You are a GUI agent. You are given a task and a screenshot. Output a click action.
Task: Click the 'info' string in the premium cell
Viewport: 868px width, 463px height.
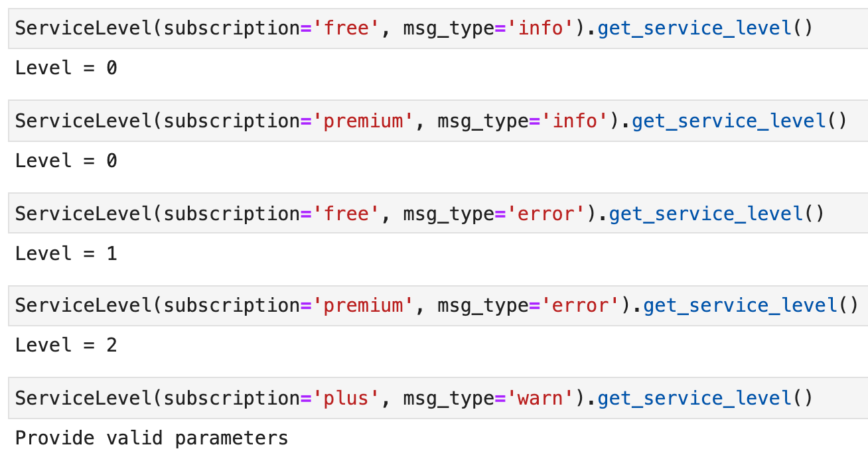click(x=575, y=121)
